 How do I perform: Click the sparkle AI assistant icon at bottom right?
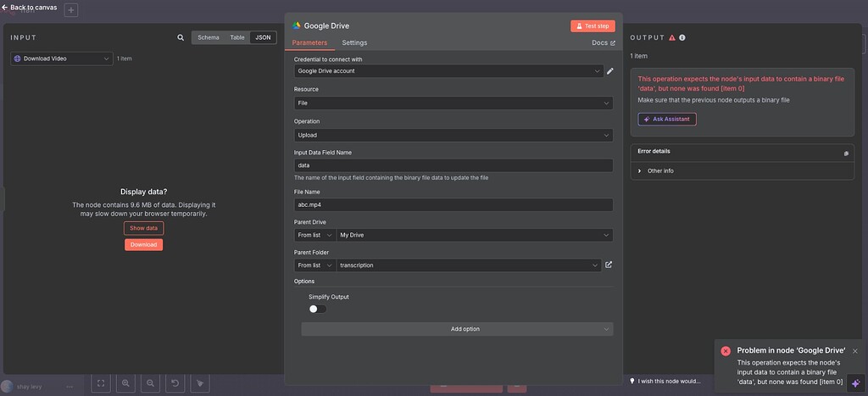(855, 383)
